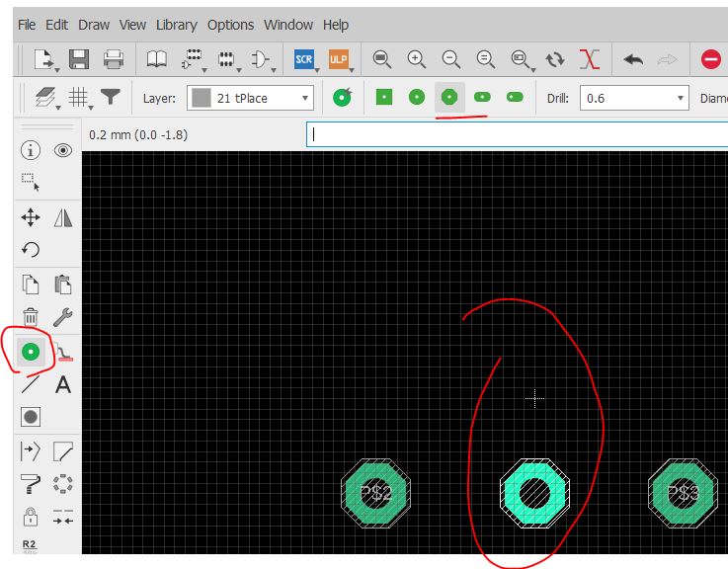The image size is (728, 569).
Task: Open the Drill dropdown showing 0.6
Action: (634, 98)
